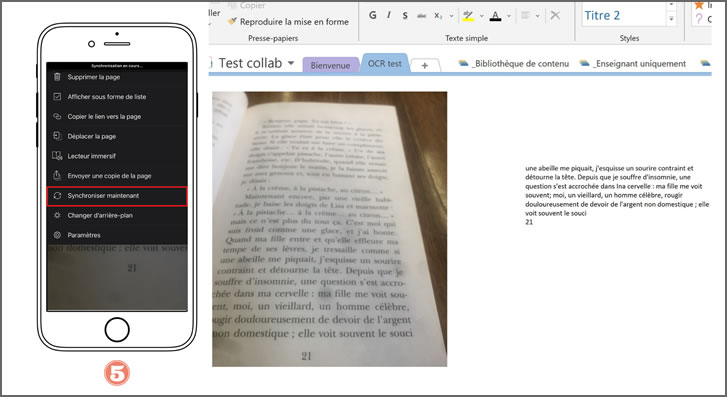Tap Synchroniser maintenant on the phone
Image resolution: width=727 pixels, height=397 pixels.
117,196
